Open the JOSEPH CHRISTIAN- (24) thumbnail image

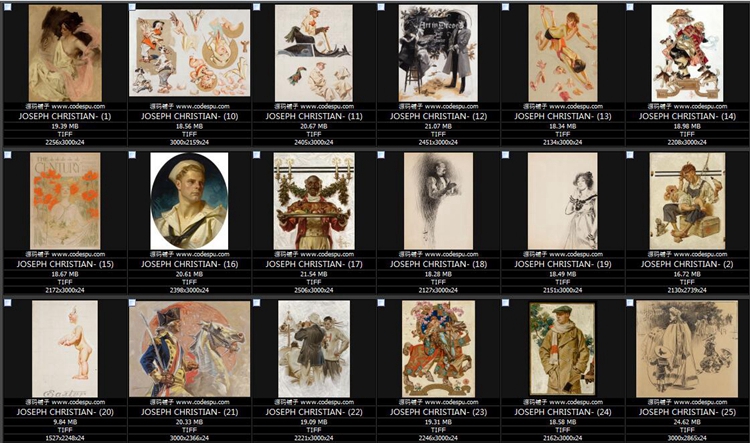(562, 348)
